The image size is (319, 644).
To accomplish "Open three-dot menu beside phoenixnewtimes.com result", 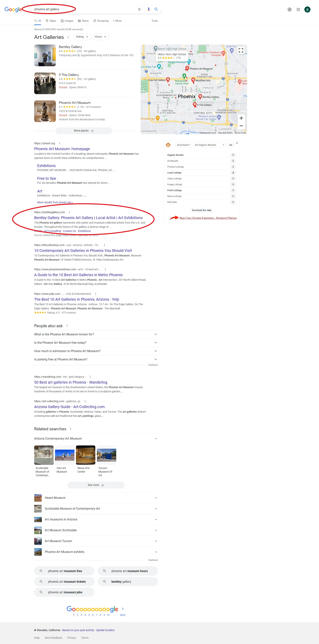I will pos(105,269).
